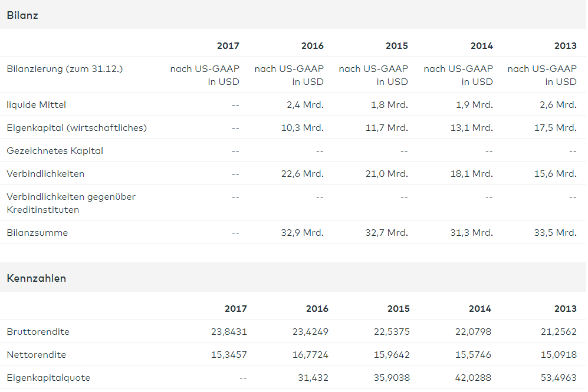Select the 2016 column header in Bilanz table
The height and width of the screenshot is (392, 588).
tap(312, 45)
